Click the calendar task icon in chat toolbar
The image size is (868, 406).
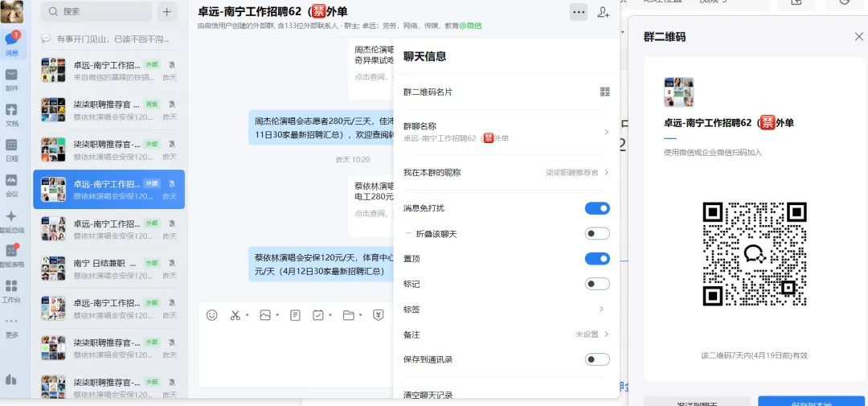pos(318,315)
